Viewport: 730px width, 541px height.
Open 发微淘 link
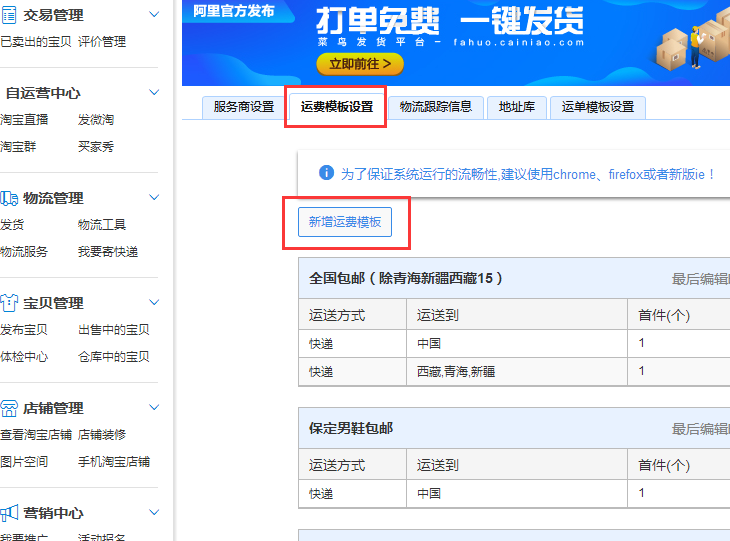click(x=96, y=120)
